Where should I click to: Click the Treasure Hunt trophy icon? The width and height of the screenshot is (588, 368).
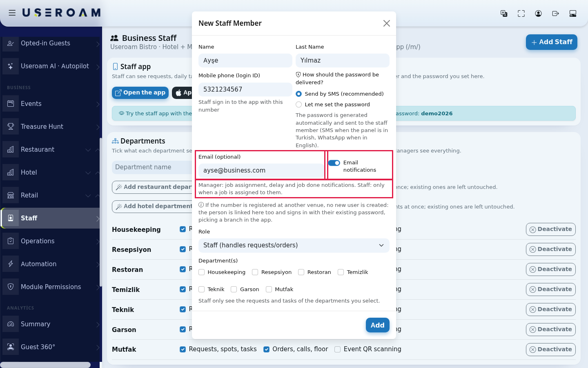click(x=11, y=126)
